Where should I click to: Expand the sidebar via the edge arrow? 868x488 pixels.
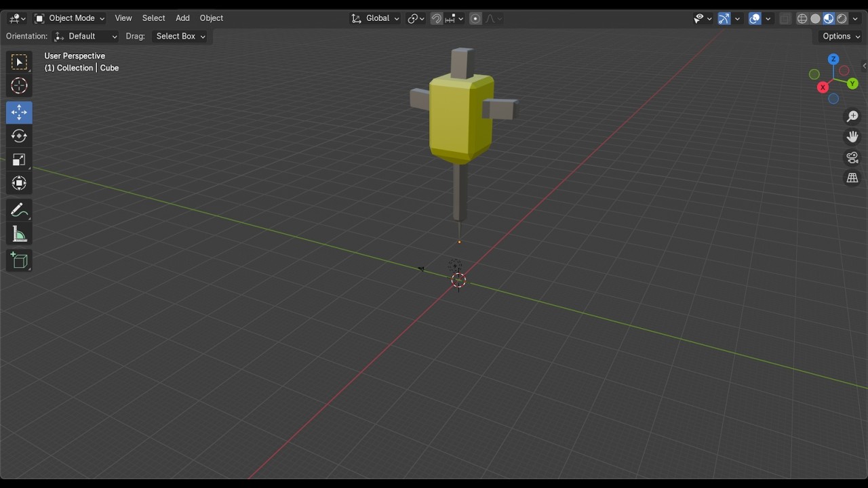pyautogui.click(x=864, y=66)
